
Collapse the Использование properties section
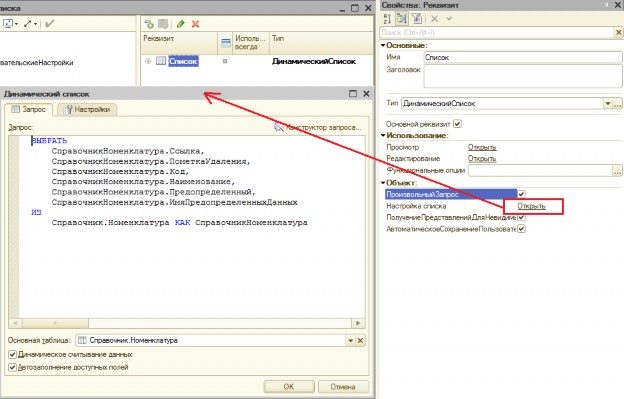[383, 135]
